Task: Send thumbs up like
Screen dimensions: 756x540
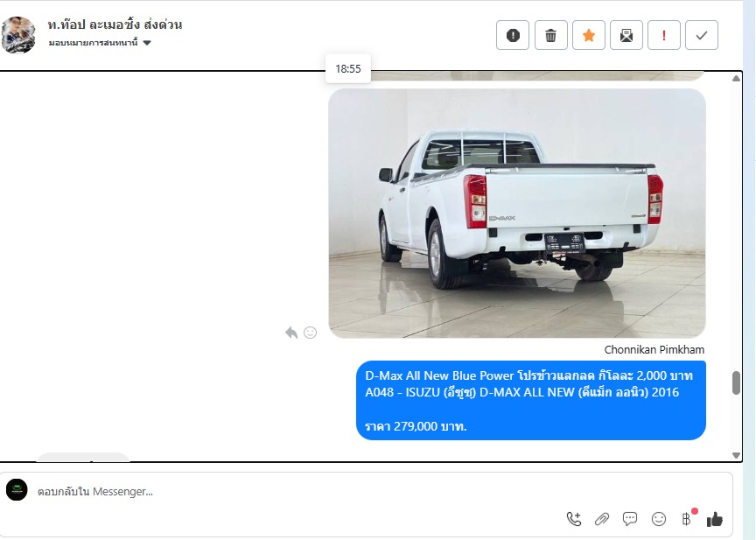Action: 715,519
